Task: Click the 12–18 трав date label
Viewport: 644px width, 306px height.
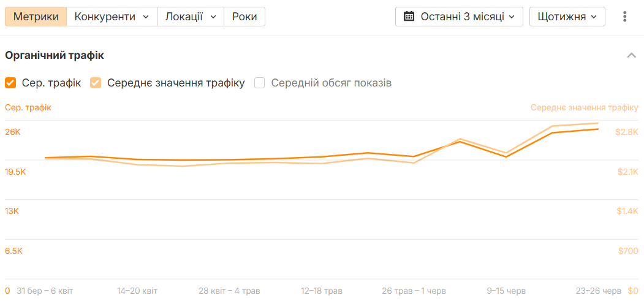Action: pos(322,291)
